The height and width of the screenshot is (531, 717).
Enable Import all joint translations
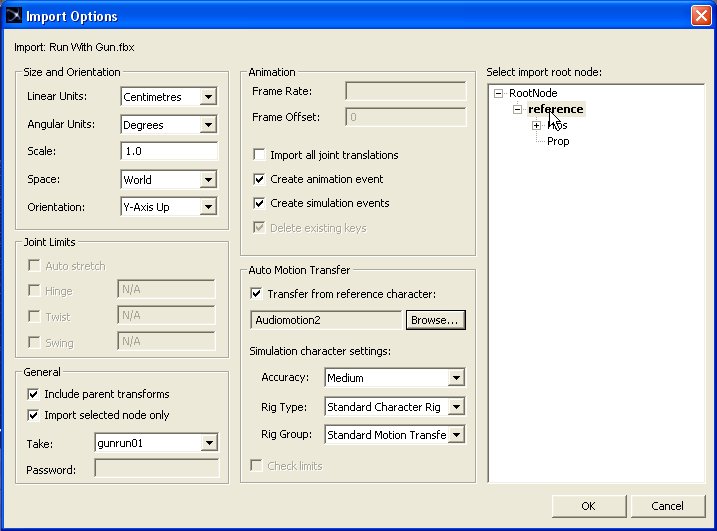[259, 155]
